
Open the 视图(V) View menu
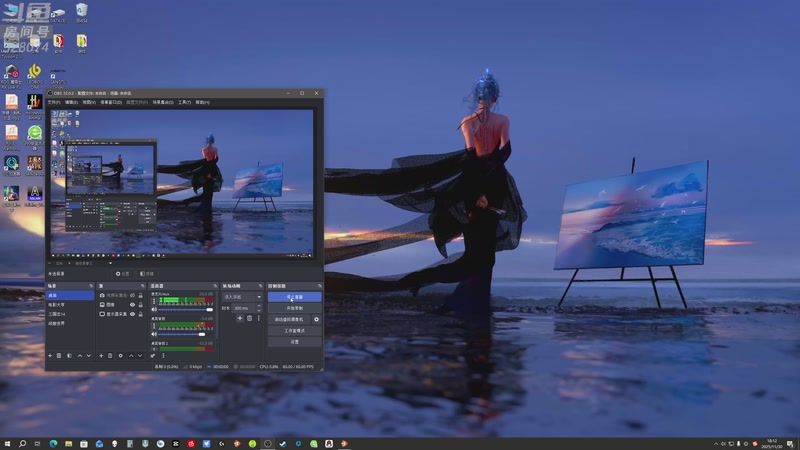click(x=89, y=102)
